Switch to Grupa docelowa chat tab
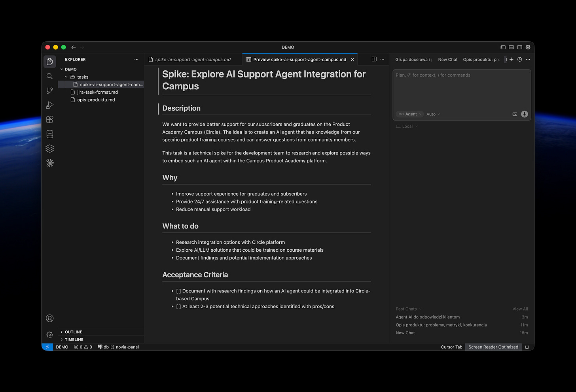This screenshot has width=576, height=392. pos(414,59)
